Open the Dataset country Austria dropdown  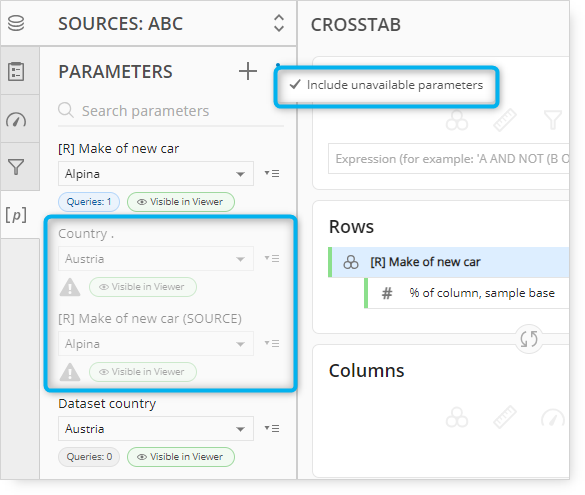point(156,429)
